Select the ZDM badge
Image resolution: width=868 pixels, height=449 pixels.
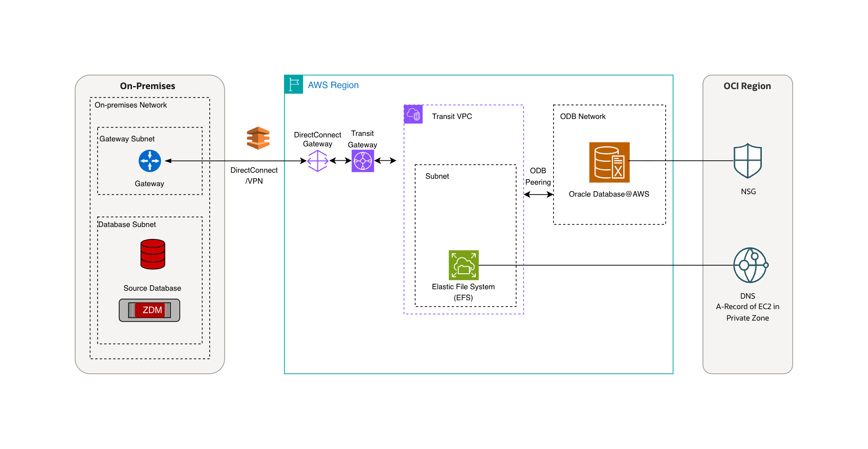149,310
